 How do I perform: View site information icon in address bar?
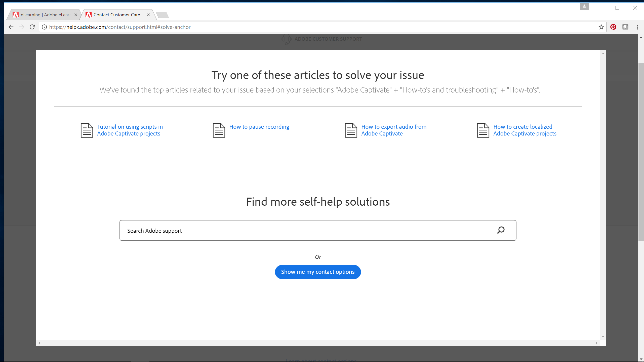point(44,27)
